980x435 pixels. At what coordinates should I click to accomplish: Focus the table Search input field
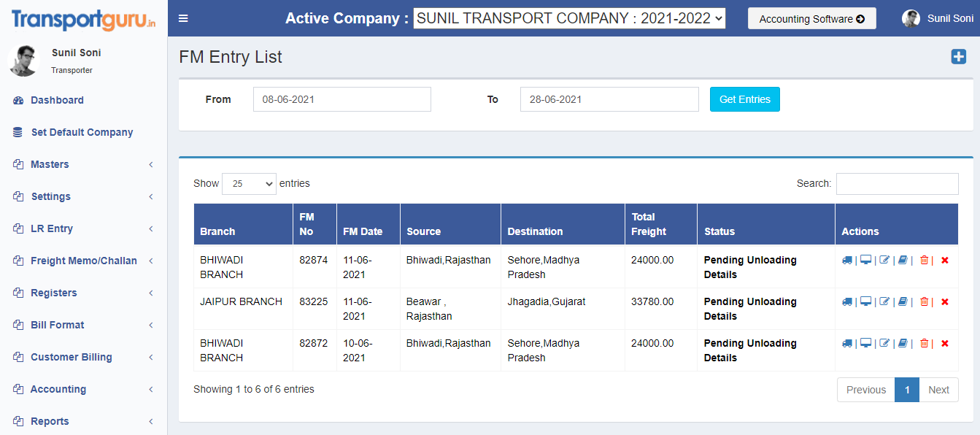(x=898, y=184)
